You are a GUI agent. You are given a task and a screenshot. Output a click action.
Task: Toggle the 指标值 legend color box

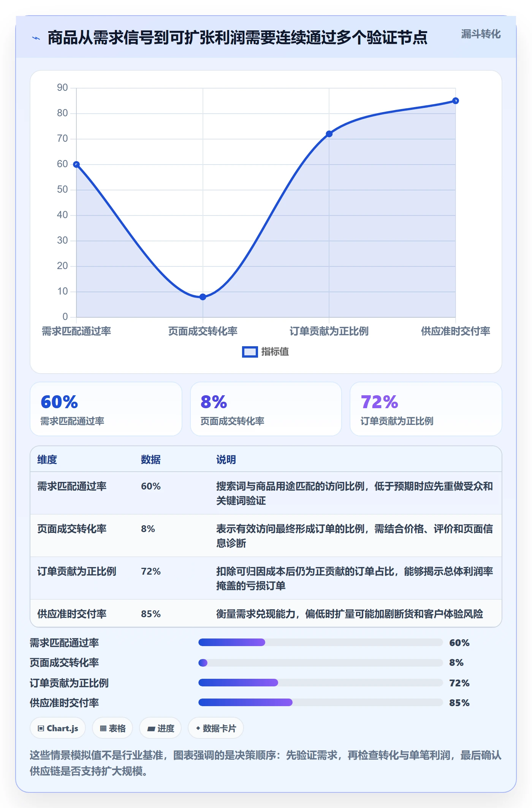[250, 352]
